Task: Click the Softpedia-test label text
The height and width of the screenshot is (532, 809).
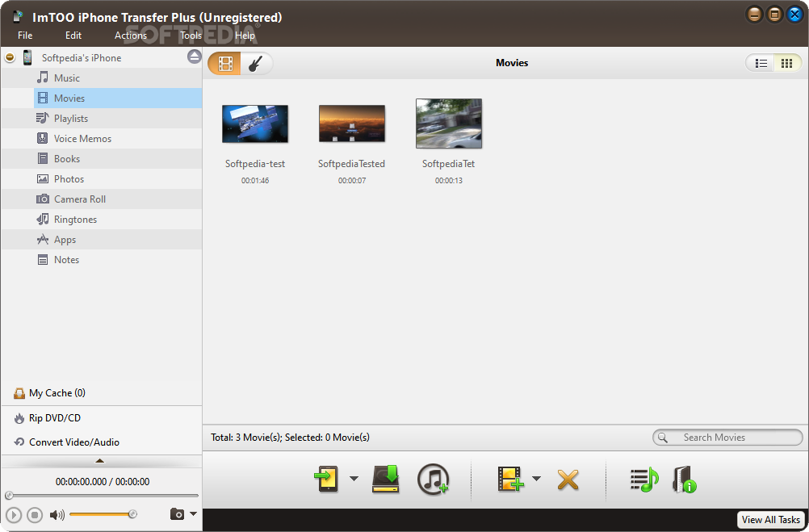Action: (x=255, y=164)
